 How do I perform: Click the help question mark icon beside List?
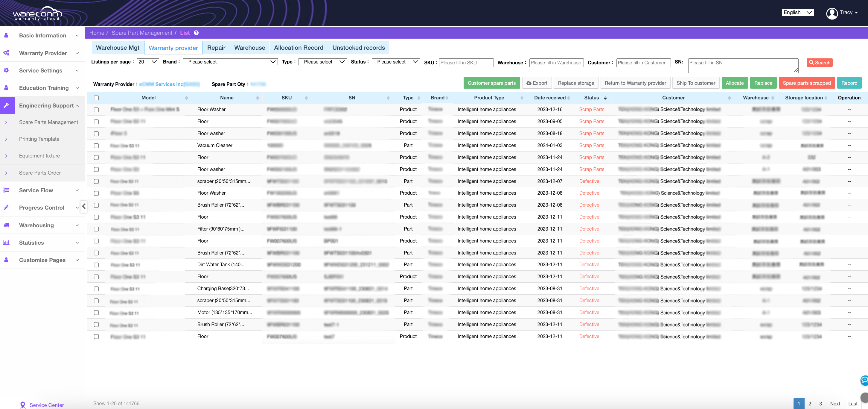coord(196,33)
